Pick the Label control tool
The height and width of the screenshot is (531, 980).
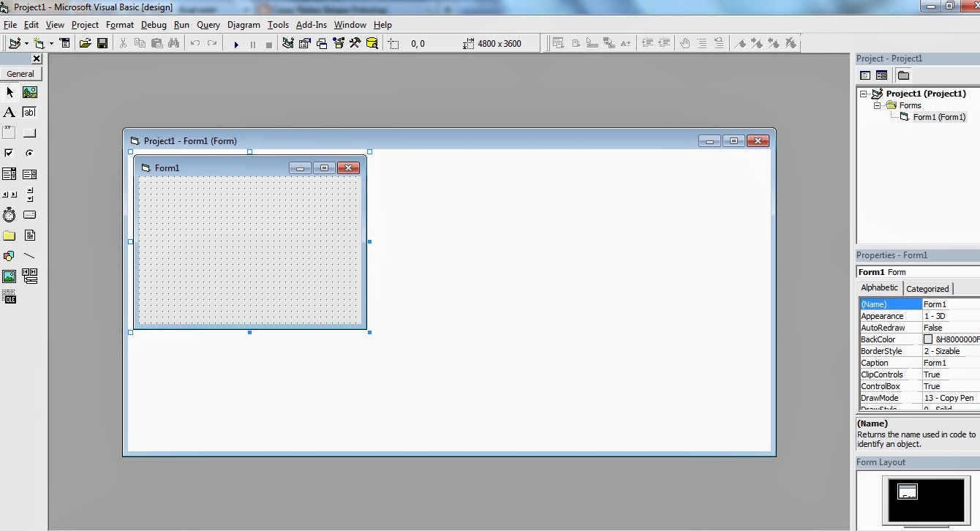tap(10, 113)
